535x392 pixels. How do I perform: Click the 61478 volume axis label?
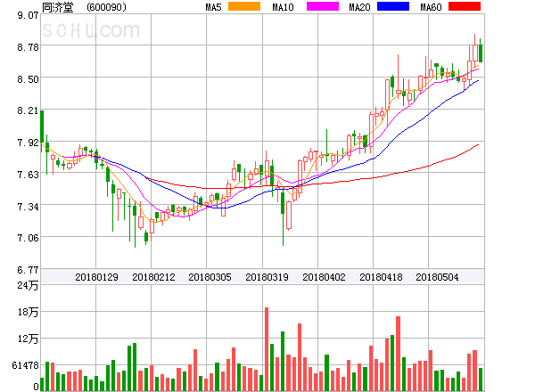click(x=25, y=365)
